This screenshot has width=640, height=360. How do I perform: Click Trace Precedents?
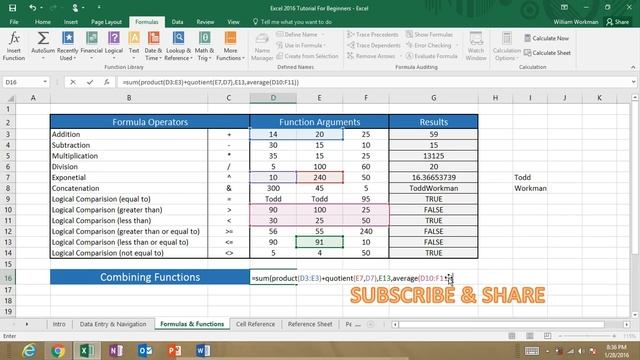[372, 35]
